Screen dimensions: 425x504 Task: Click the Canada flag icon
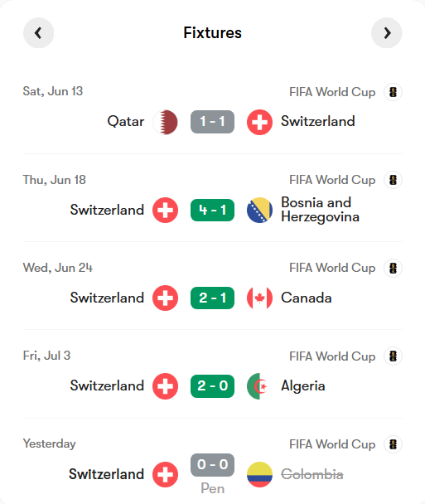(x=259, y=298)
